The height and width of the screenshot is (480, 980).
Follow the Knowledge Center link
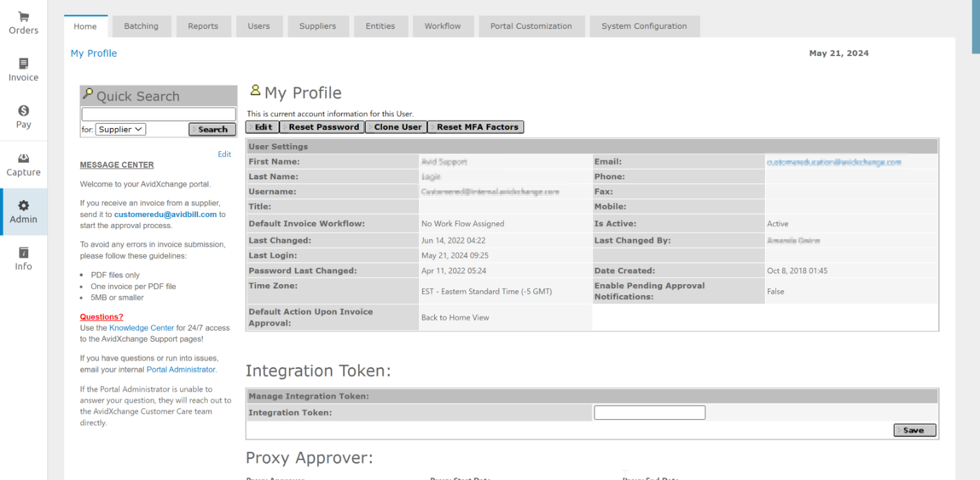(x=142, y=328)
